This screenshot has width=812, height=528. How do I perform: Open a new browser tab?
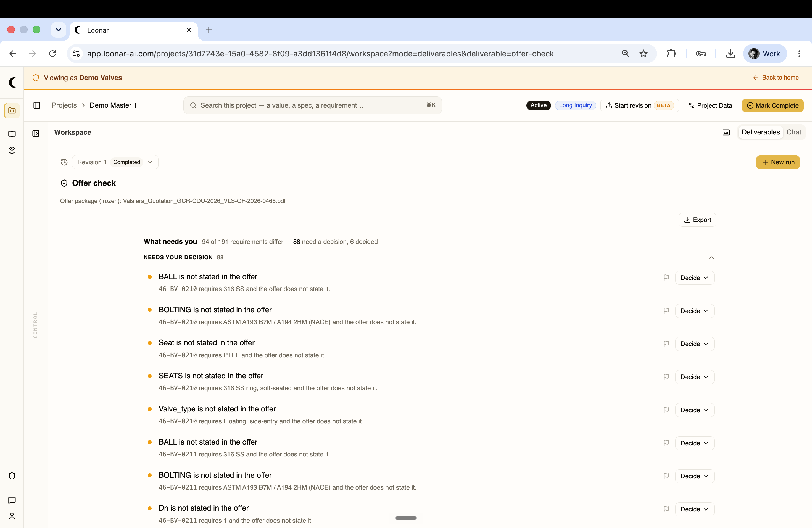pos(209,30)
